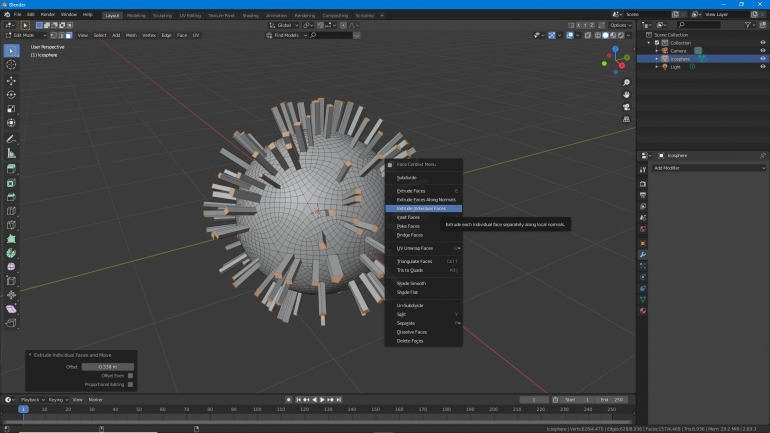
Task: Select the Rotate tool
Action: tap(11, 95)
